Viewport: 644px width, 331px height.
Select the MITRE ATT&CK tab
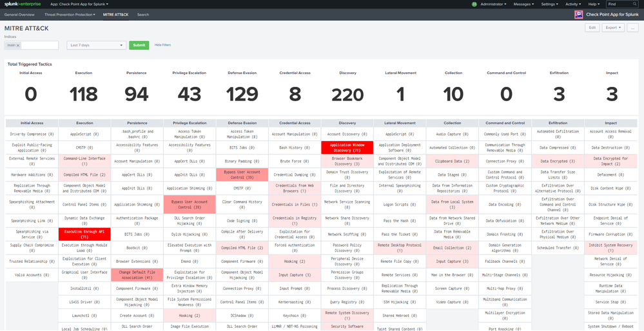coord(116,14)
